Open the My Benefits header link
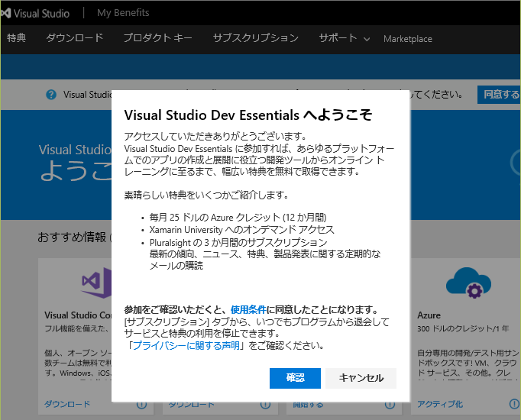The height and width of the screenshot is (420, 521). click(x=123, y=13)
